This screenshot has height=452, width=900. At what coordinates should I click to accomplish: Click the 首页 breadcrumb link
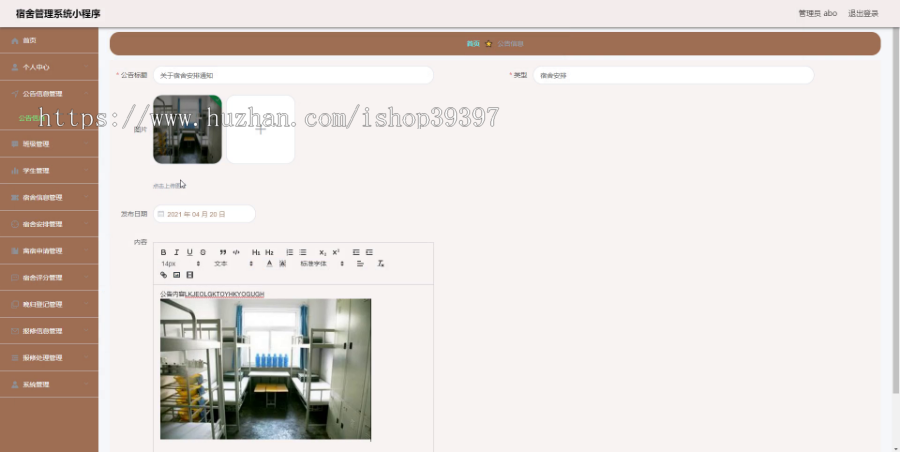pos(473,44)
